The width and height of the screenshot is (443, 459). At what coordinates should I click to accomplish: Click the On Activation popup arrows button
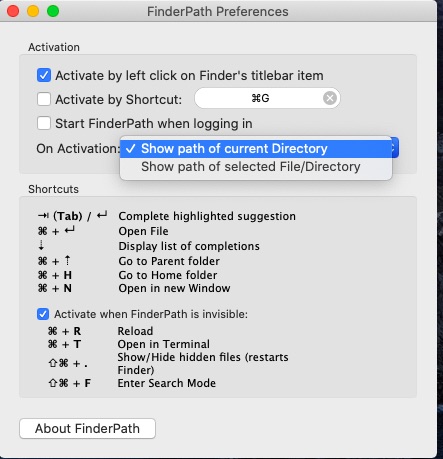click(x=395, y=148)
